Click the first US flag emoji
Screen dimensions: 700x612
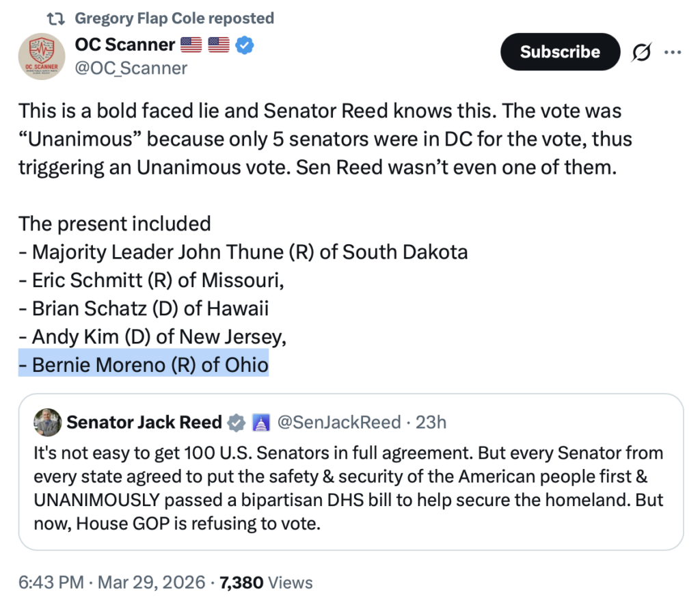pyautogui.click(x=191, y=46)
